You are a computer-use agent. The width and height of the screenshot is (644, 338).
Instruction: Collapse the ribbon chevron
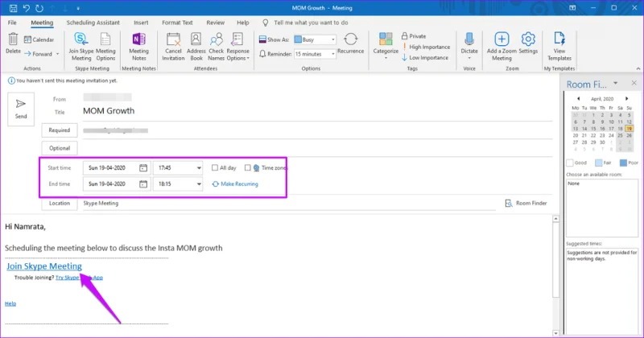tap(638, 68)
